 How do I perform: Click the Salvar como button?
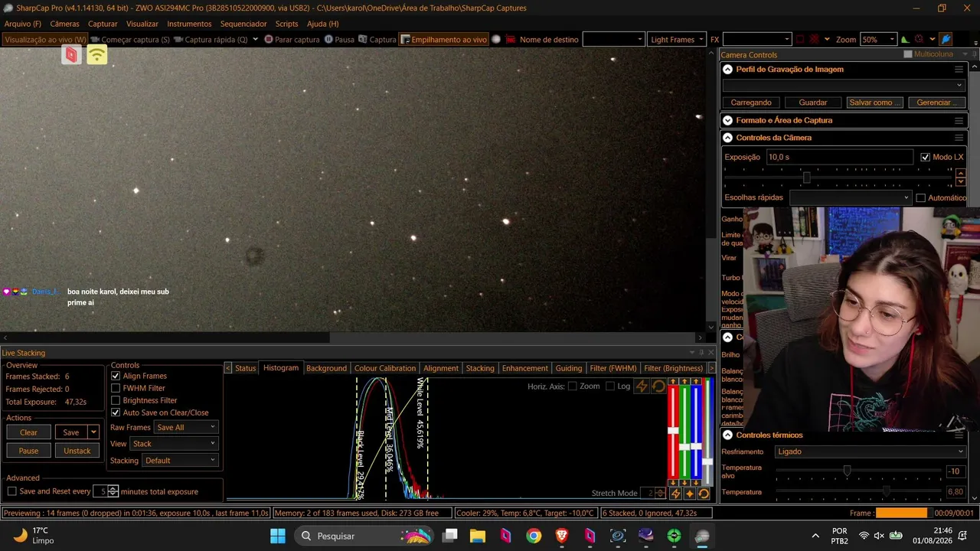pos(875,103)
